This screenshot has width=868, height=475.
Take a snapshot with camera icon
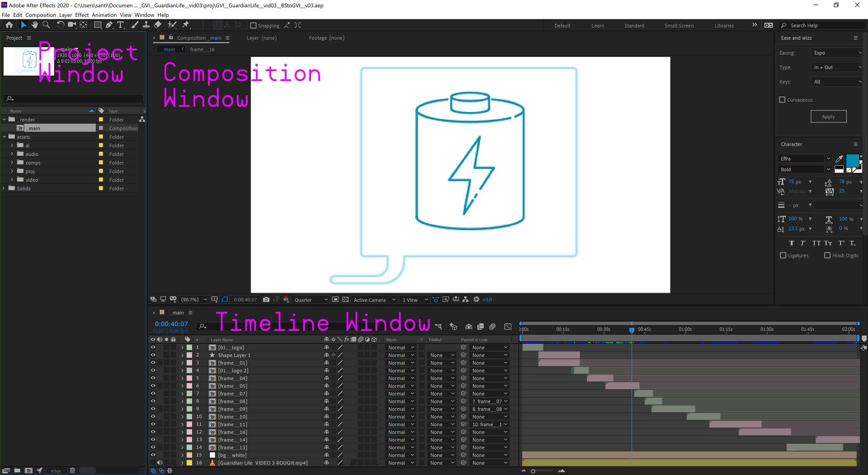[266, 299]
